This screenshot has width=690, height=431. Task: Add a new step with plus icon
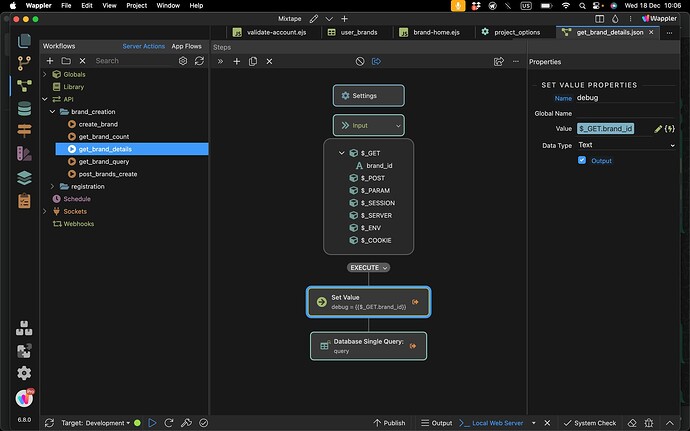237,62
